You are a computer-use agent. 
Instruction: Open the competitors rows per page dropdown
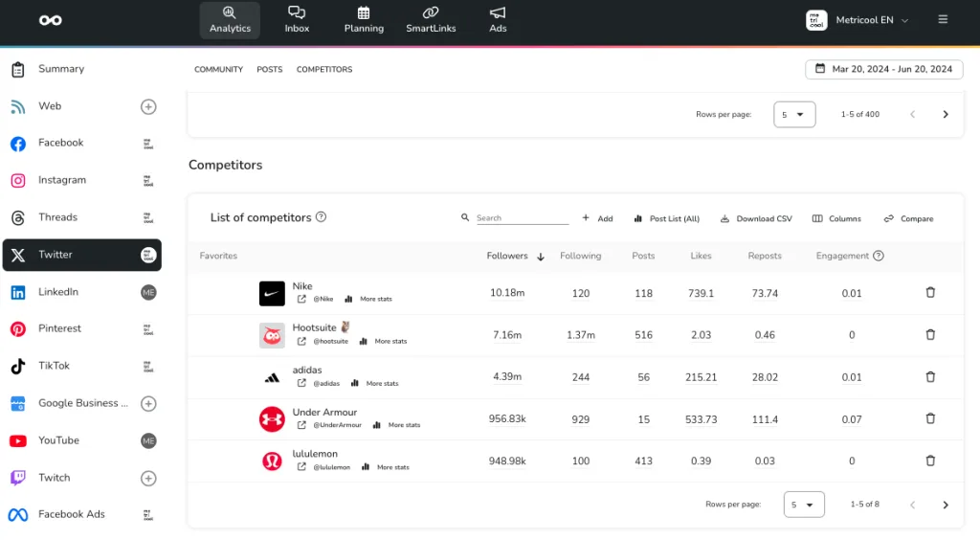pos(804,505)
